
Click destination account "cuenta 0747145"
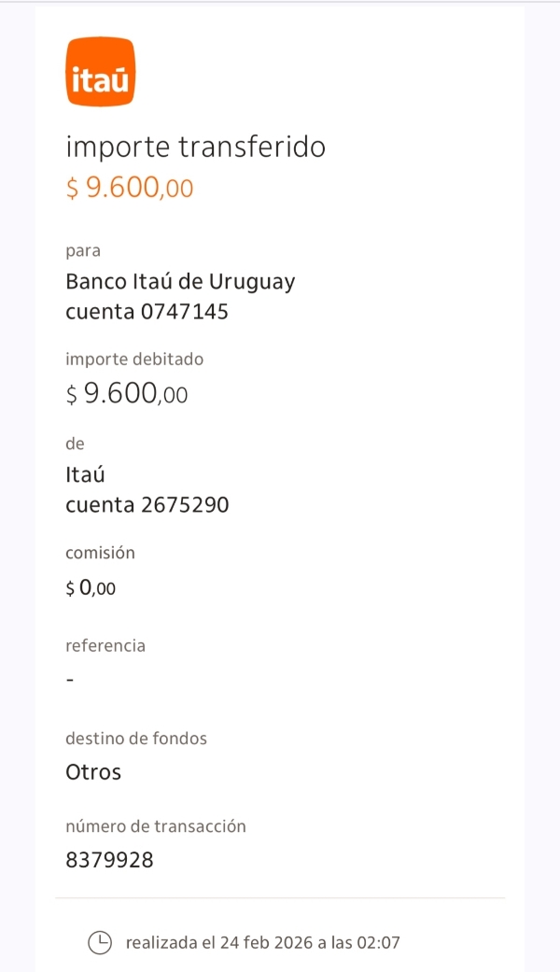click(147, 312)
